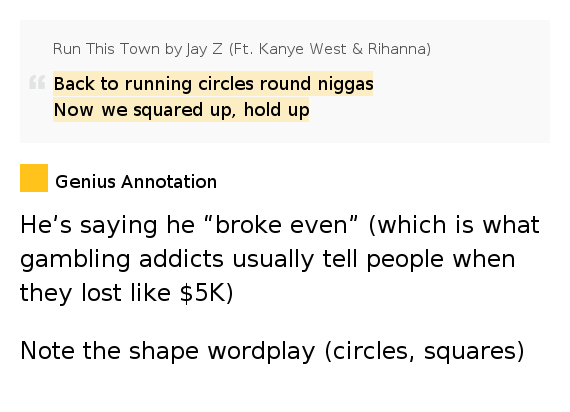Click the word "Annotation" beside the yellow square
Viewport: 570px width, 412px height.
tap(169, 181)
